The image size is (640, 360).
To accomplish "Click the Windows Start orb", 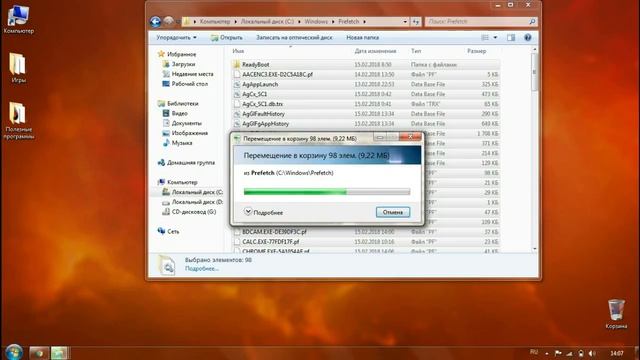I will (x=14, y=352).
